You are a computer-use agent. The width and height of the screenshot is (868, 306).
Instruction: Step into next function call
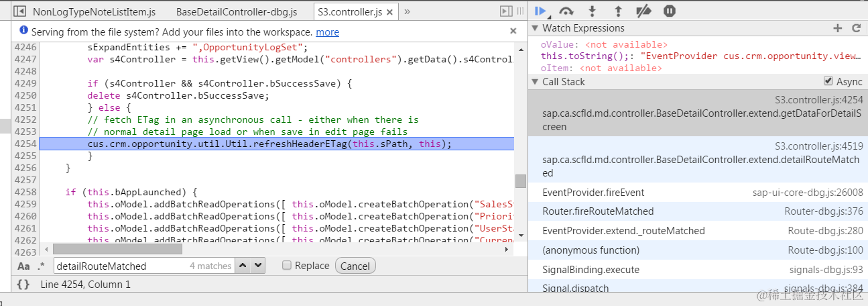[x=592, y=11]
